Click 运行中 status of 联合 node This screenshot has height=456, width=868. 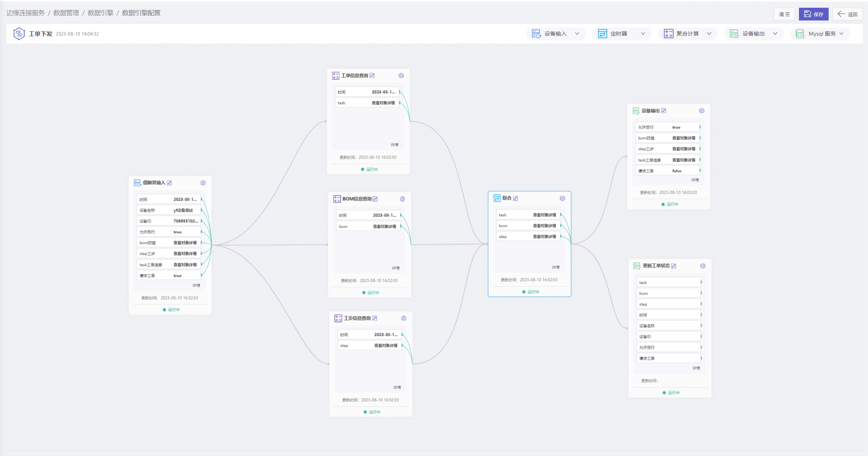coord(531,292)
